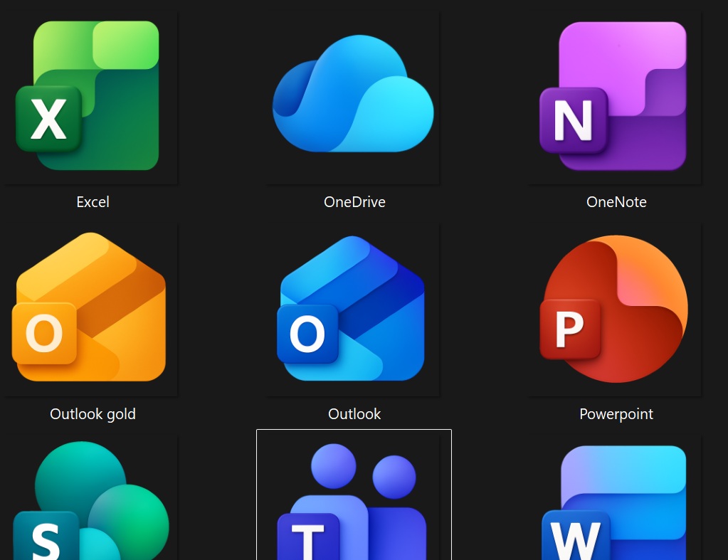The width and height of the screenshot is (728, 560).
Task: Select the gold Outlook envelope icon
Action: pyautogui.click(x=89, y=307)
